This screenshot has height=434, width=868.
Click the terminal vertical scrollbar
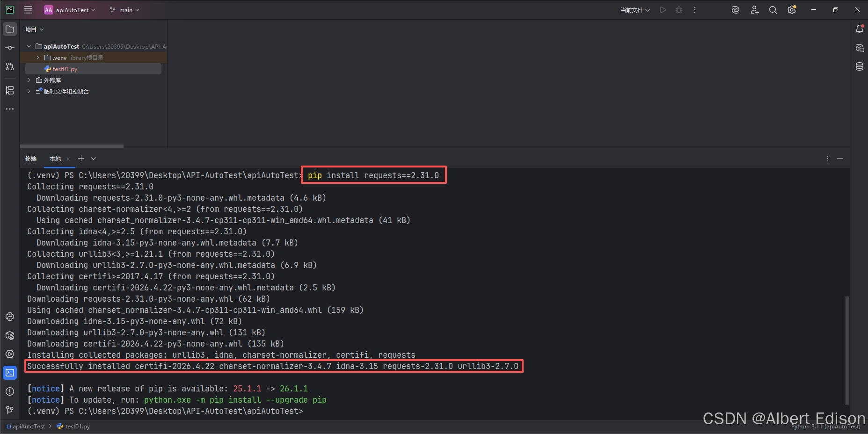coord(847,350)
